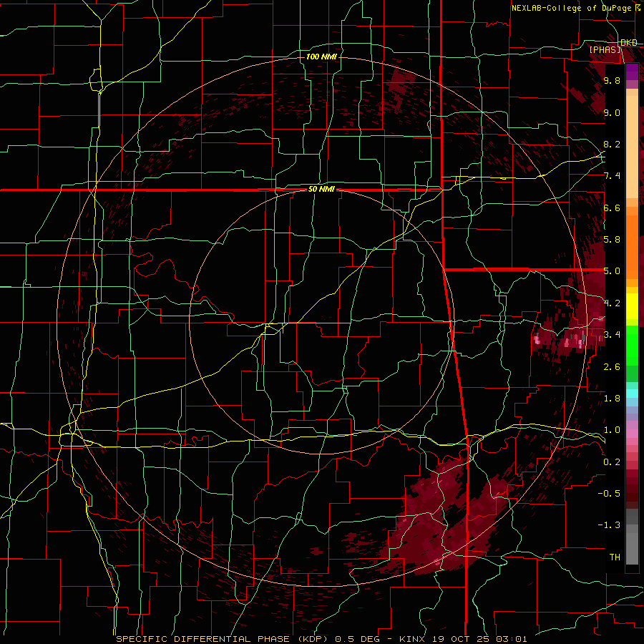Click the Specific Differential Phase caption text

click(321, 639)
